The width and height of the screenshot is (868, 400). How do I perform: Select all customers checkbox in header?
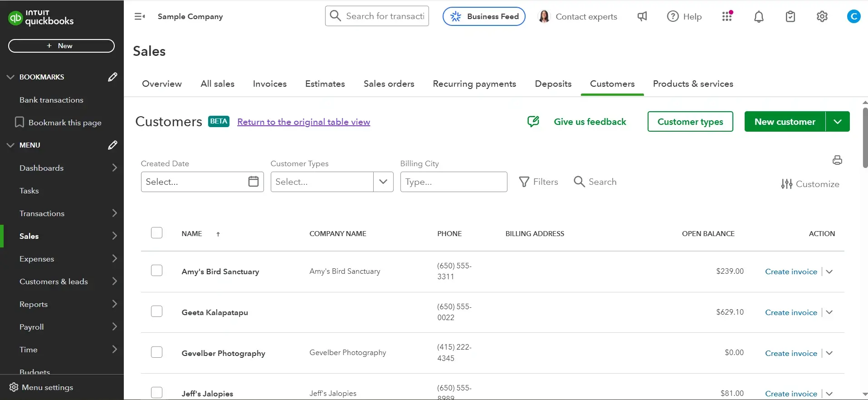(156, 233)
